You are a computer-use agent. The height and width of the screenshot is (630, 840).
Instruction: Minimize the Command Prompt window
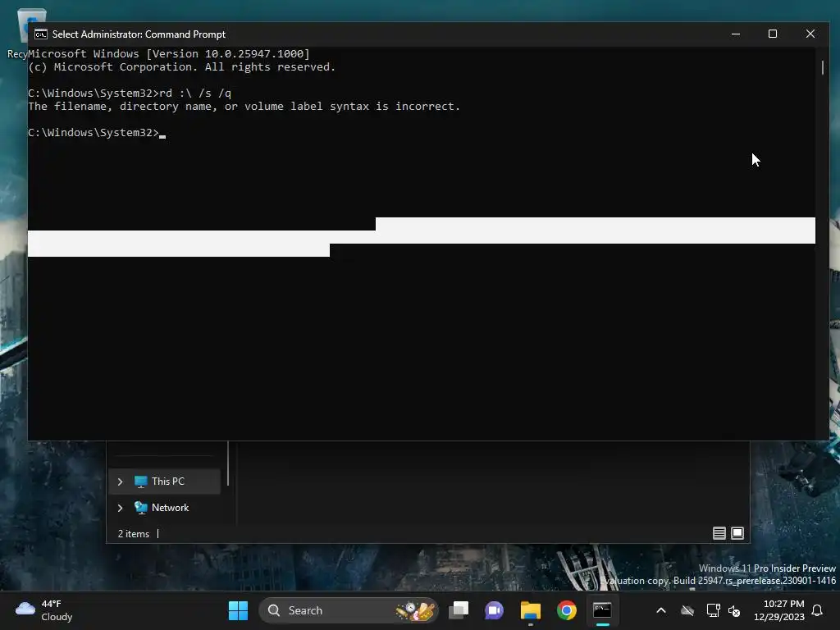coord(736,34)
